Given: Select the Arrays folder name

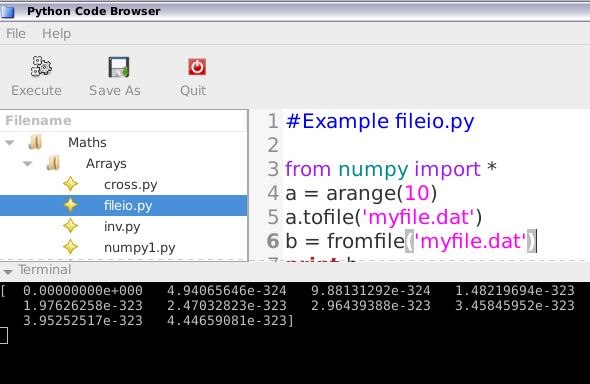Looking at the screenshot, I should pyautogui.click(x=106, y=164).
